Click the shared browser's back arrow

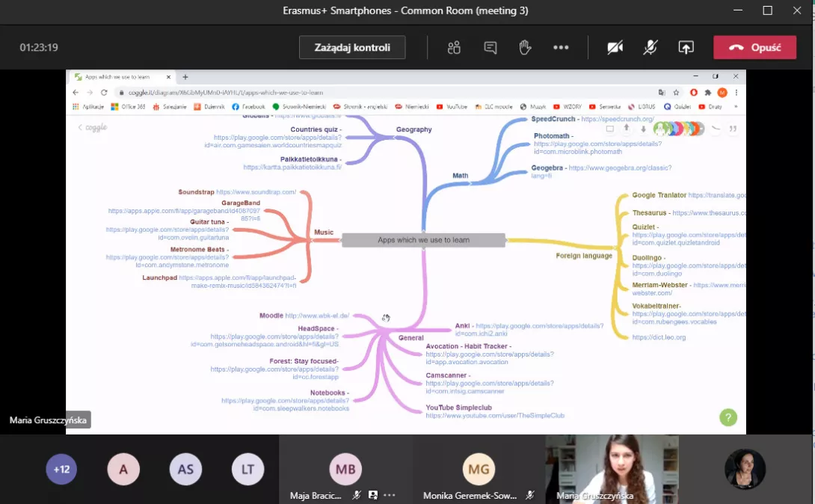[x=76, y=93]
